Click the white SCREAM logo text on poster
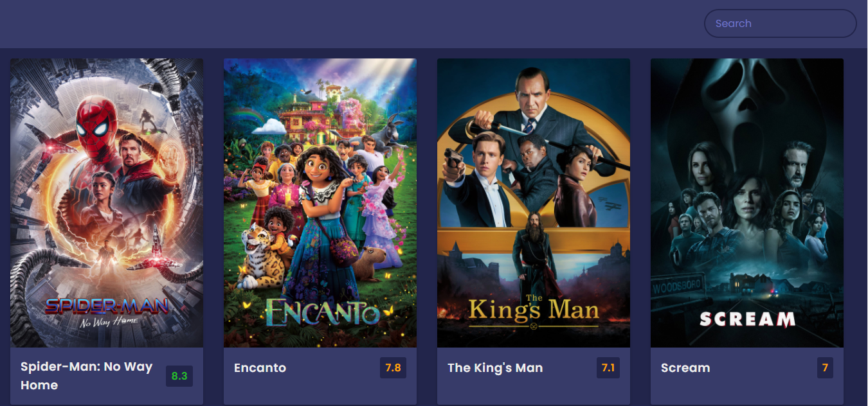 [747, 319]
